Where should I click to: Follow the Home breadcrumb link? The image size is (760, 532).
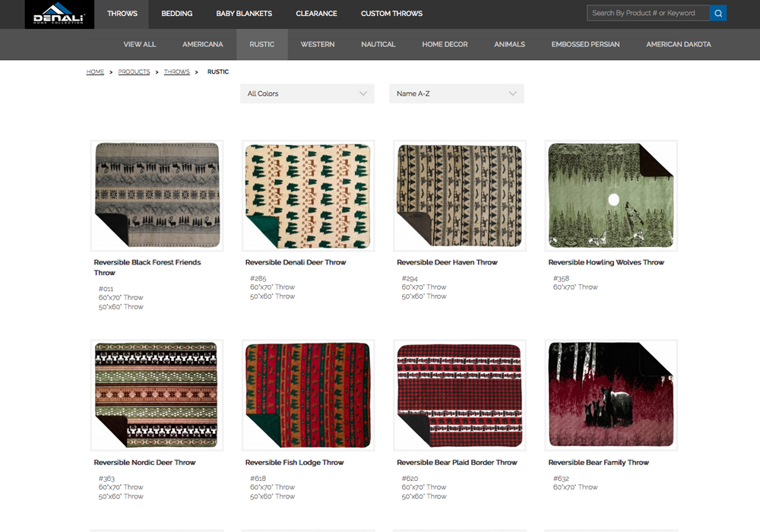pyautogui.click(x=95, y=71)
